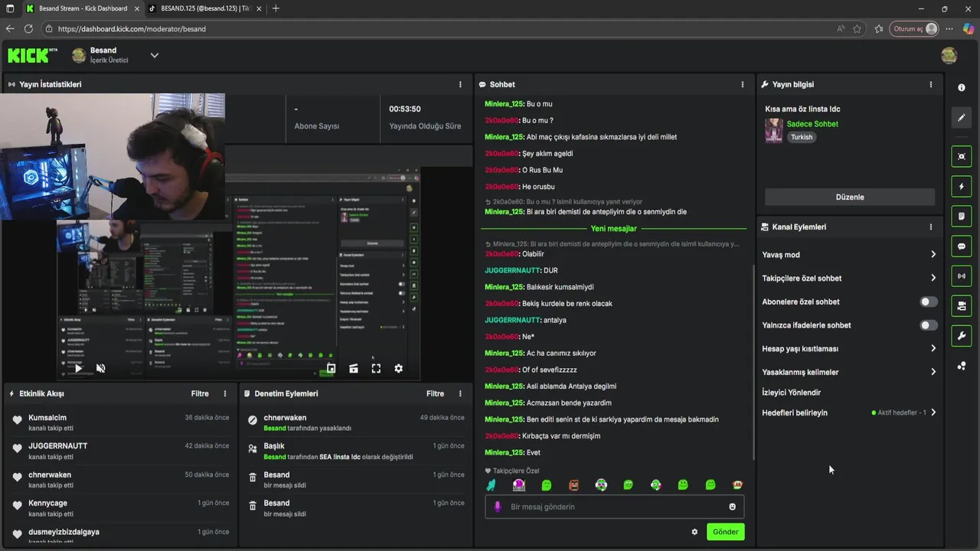The width and height of the screenshot is (980, 551).
Task: Click the Düzenle button
Action: pos(850,197)
